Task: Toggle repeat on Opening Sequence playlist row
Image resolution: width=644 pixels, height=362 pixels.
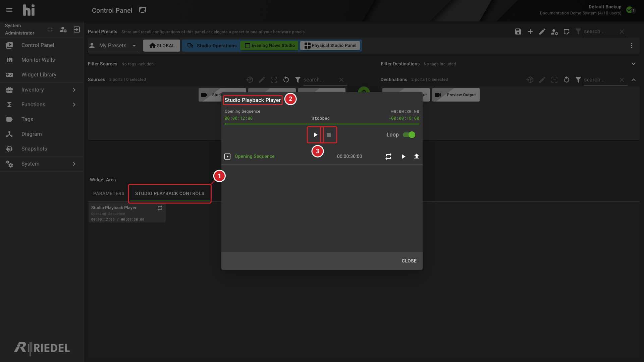Action: point(388,157)
